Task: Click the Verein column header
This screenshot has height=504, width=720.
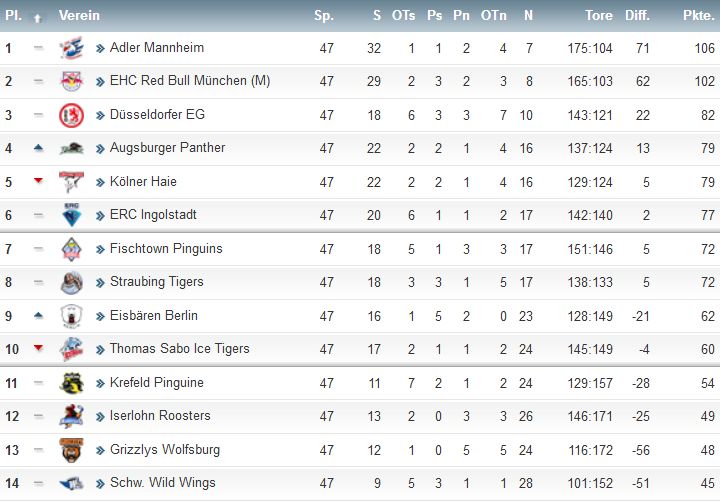Action: [x=79, y=15]
